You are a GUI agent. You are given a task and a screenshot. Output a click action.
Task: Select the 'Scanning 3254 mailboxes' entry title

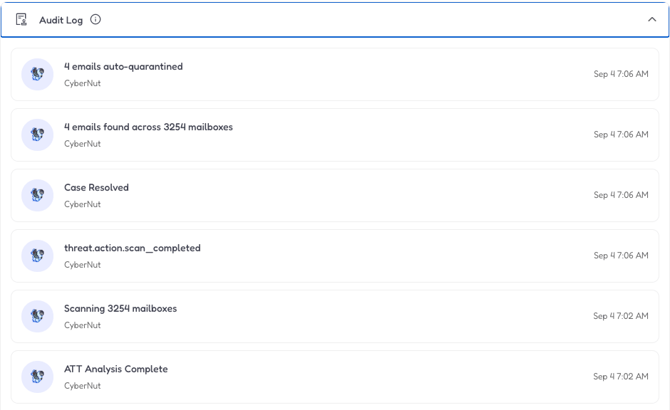coord(120,308)
